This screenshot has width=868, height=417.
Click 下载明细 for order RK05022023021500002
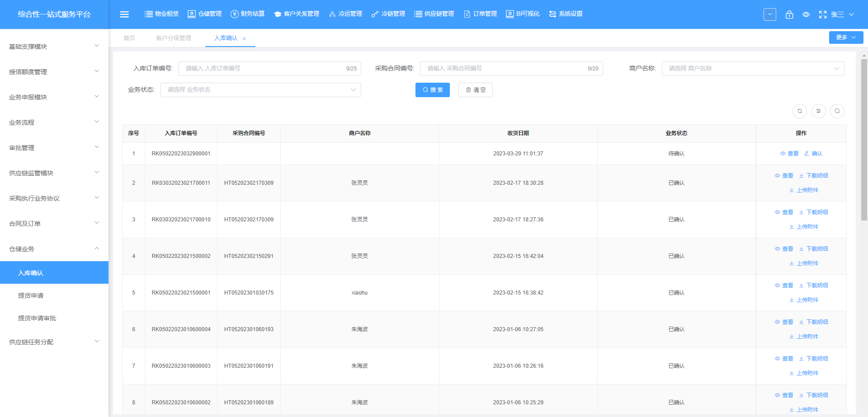813,249
